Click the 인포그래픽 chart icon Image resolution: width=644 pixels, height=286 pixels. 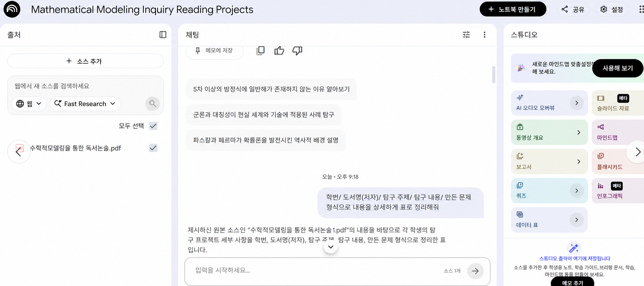click(601, 186)
